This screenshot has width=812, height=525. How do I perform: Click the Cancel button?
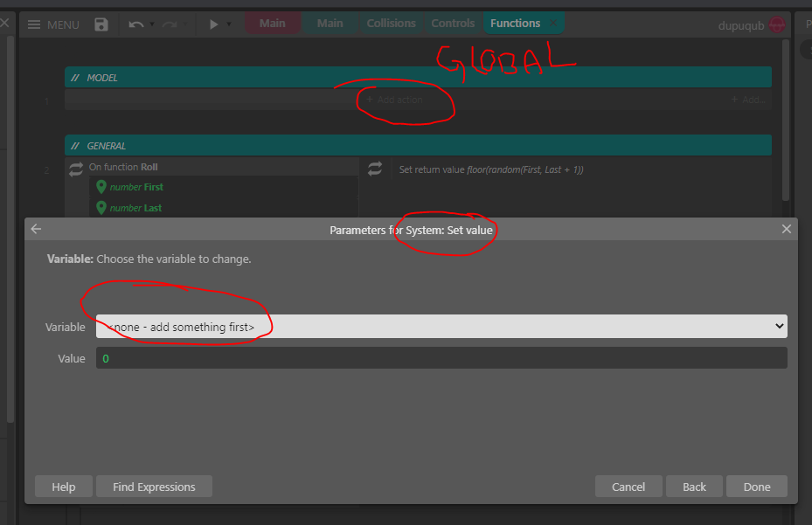(628, 487)
